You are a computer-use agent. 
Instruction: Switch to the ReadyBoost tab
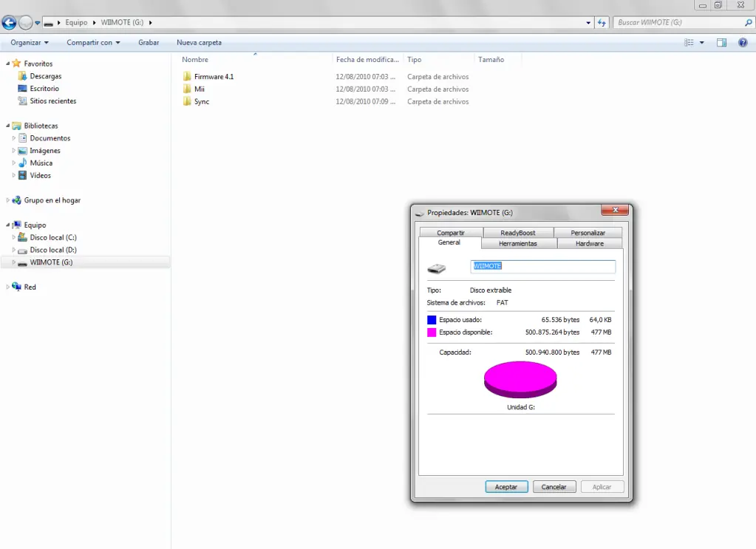(518, 232)
